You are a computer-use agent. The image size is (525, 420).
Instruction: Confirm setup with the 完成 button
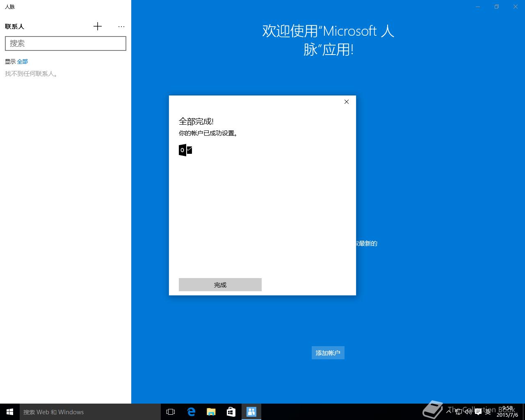220,285
